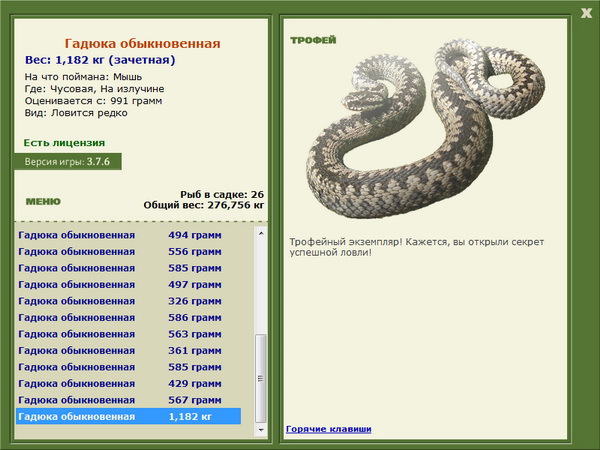Click the Есть лицензия text
This screenshot has height=450, width=600.
pos(64,143)
